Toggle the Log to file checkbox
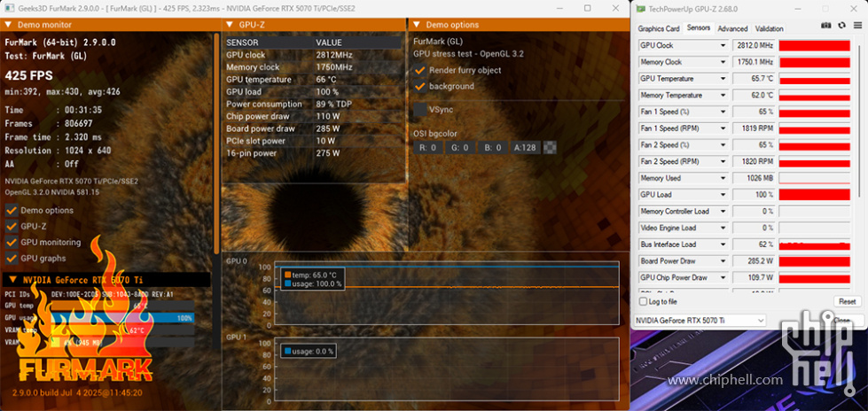868x411 pixels. [x=643, y=302]
